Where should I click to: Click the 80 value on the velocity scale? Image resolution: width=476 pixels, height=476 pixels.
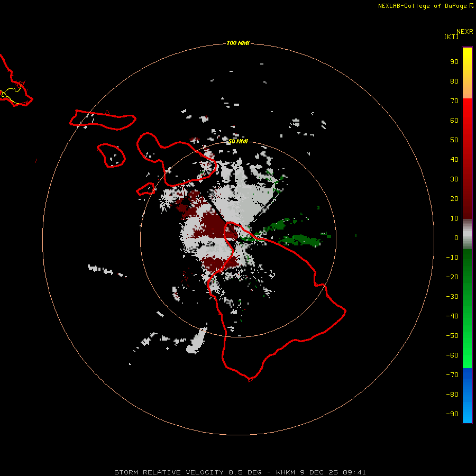tap(454, 81)
